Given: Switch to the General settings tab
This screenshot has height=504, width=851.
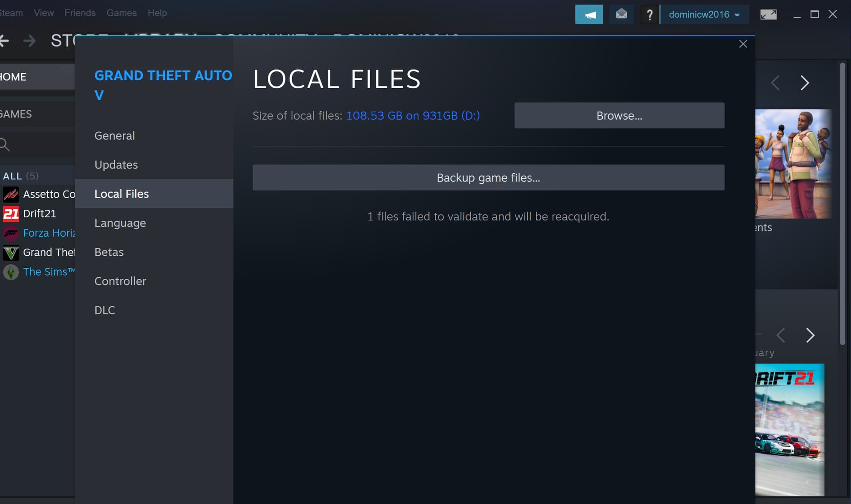Looking at the screenshot, I should (154, 136).
